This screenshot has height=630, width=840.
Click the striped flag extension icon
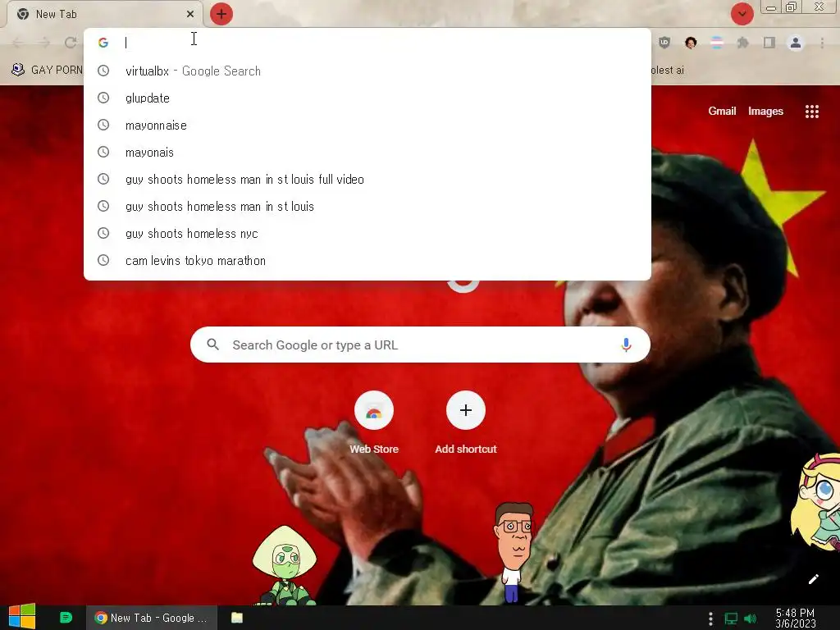tap(717, 43)
